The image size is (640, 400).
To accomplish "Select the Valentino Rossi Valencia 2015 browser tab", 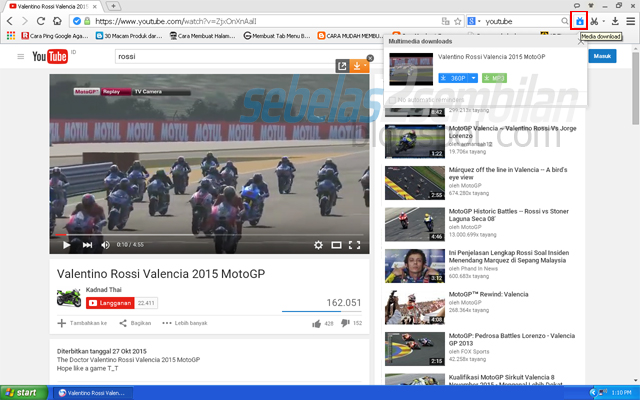I will click(53, 7).
